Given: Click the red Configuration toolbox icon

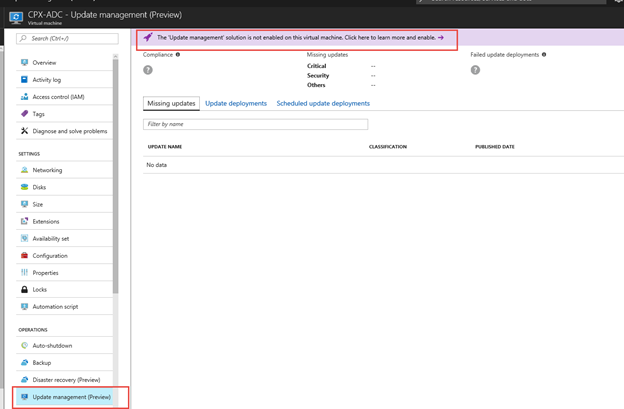Looking at the screenshot, I should point(24,255).
